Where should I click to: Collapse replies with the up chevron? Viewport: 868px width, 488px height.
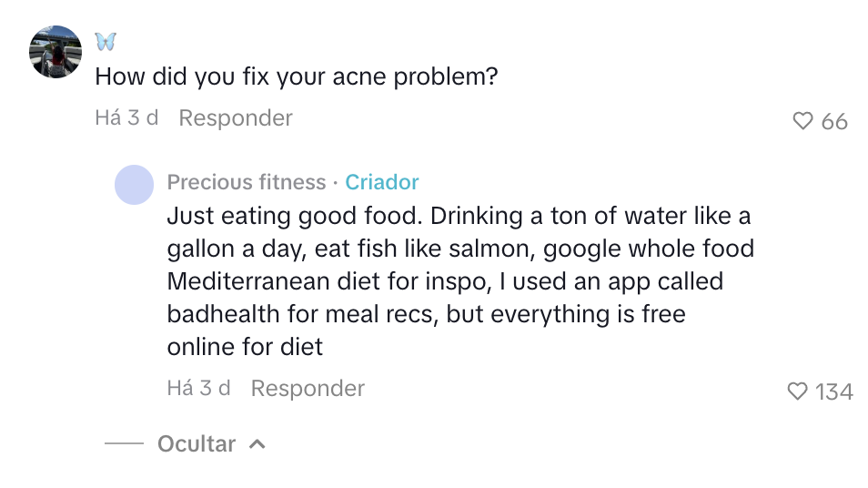coord(257,444)
